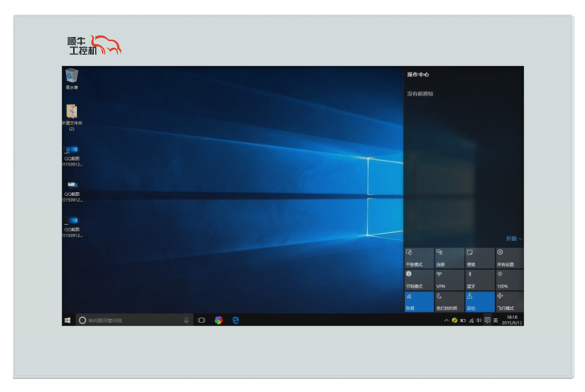Open the VPN quick action tile

tap(449, 280)
